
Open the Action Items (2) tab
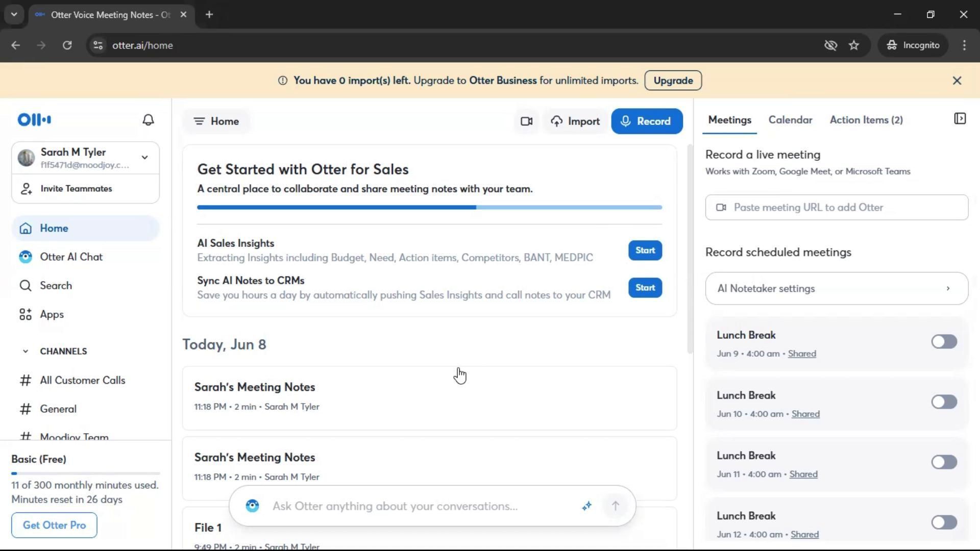[x=866, y=120]
